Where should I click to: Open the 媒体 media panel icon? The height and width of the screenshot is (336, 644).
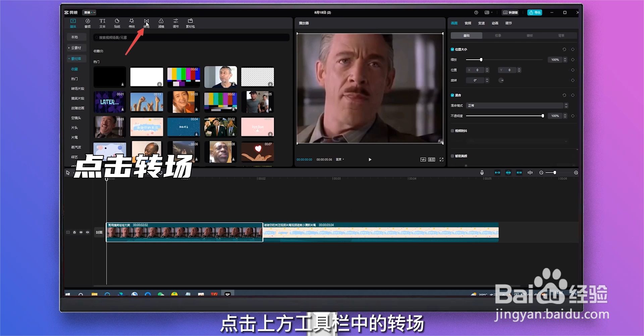point(73,23)
